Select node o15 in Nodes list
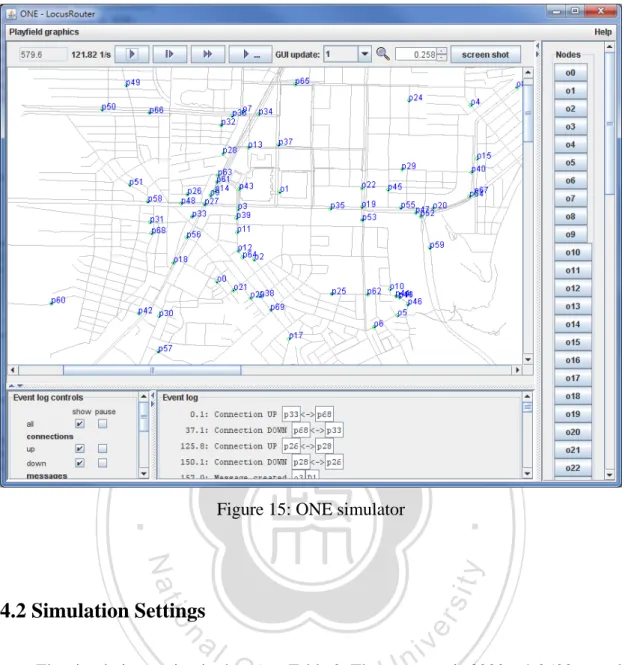Image resolution: width=625 pixels, height=665 pixels. [x=573, y=342]
